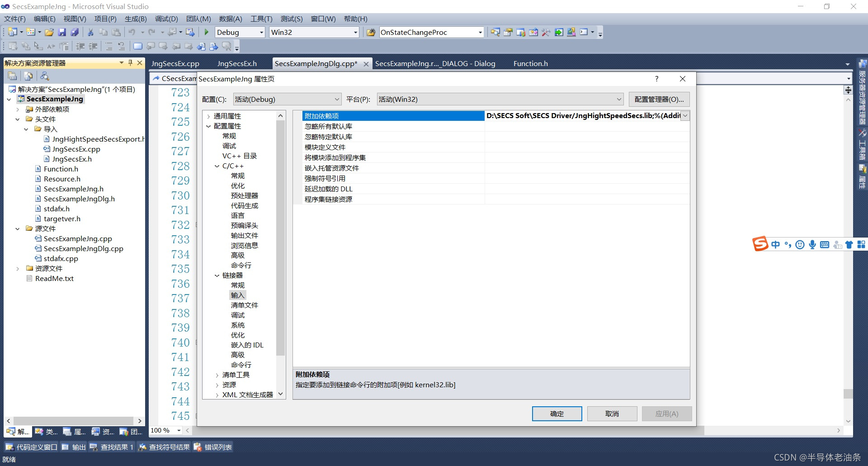Switch to the JngSecsEx.cpp editor tab
868x466 pixels.
175,63
